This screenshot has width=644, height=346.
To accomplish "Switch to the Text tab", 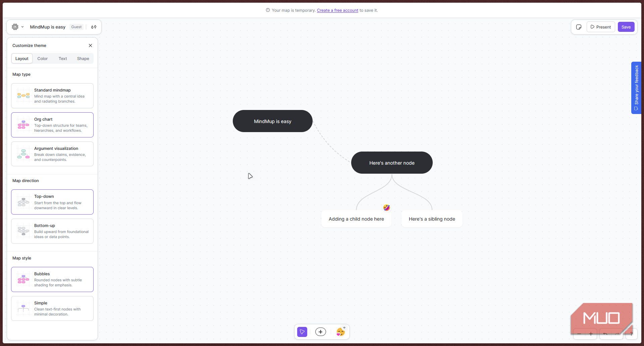I will coord(63,58).
